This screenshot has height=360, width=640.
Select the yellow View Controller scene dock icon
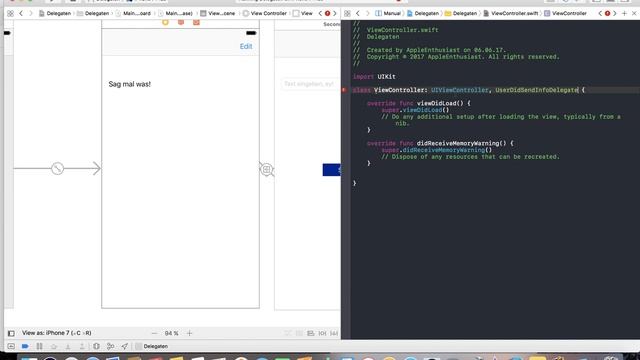(165, 22)
